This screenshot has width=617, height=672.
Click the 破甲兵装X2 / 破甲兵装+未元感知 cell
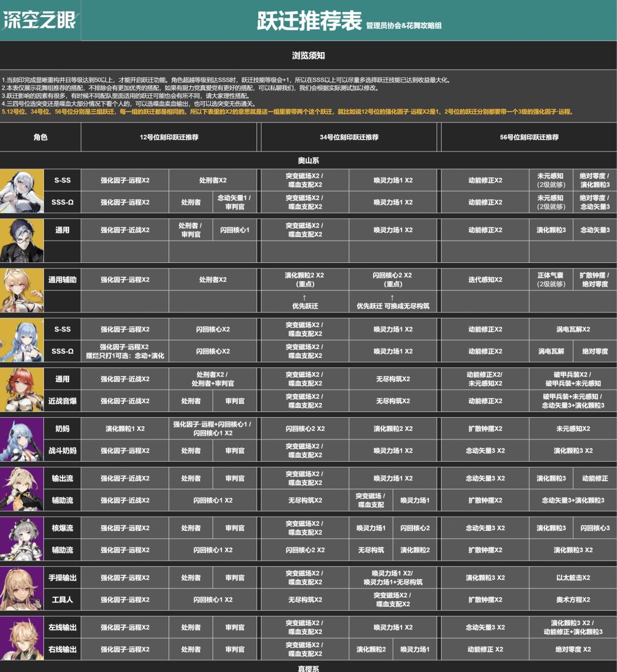tap(573, 379)
